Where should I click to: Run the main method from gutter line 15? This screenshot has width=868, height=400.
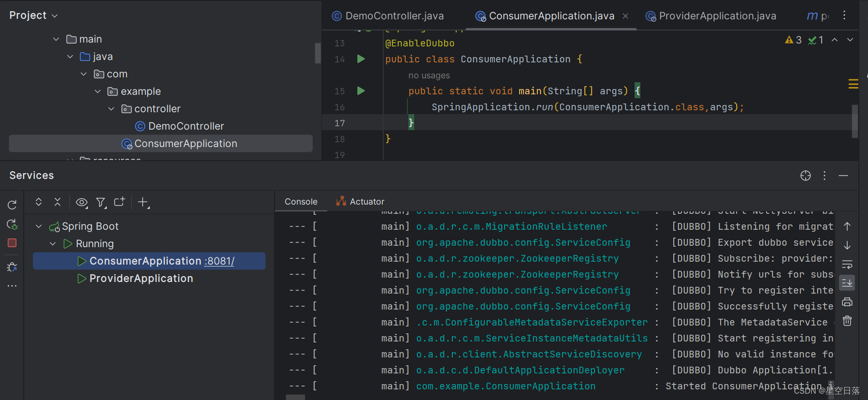361,91
